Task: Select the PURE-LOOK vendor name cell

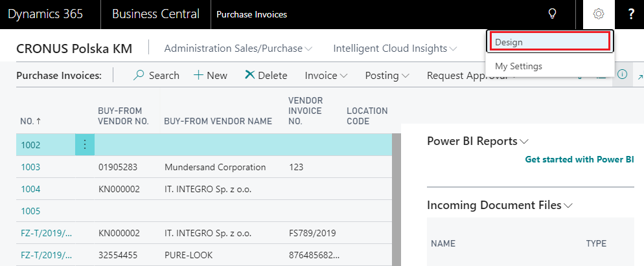Action: click(189, 256)
